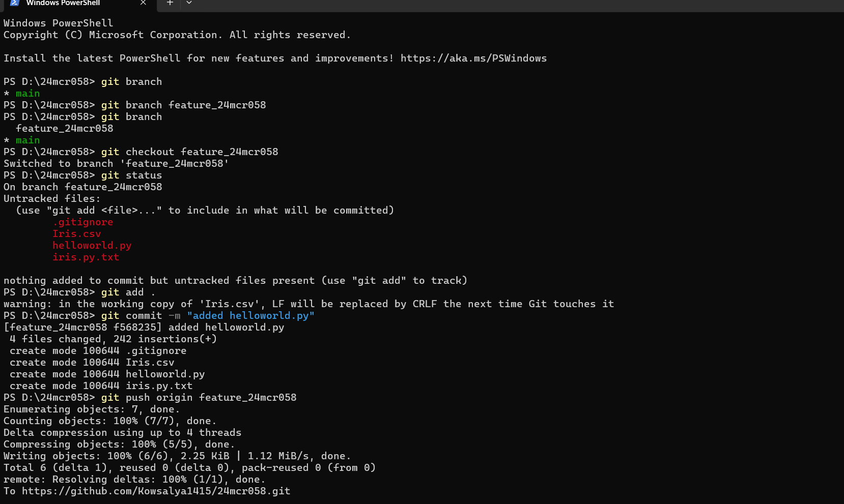Screen dimensions: 844x504
Task: Open the github.com/Kowsalya1415/24mcr058.git URL
Action: [x=156, y=491]
